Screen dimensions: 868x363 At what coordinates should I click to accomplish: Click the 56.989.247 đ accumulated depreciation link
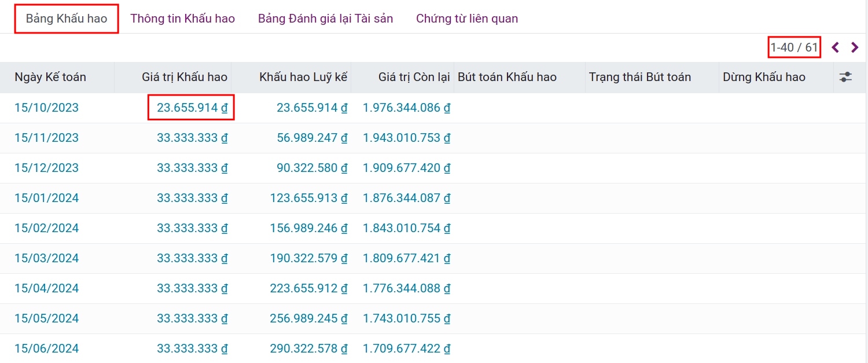pos(307,137)
